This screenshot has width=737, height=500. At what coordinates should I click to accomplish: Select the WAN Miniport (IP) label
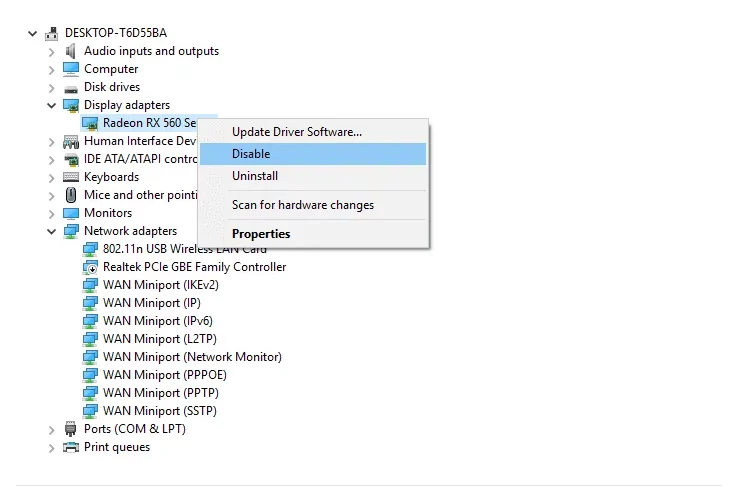pyautogui.click(x=152, y=303)
